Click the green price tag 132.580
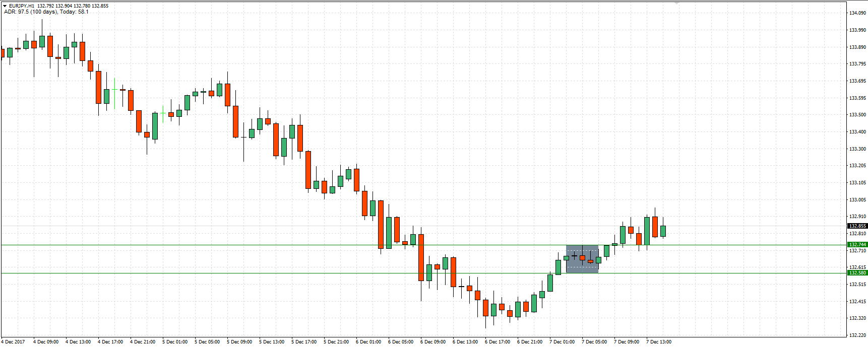 [857, 273]
